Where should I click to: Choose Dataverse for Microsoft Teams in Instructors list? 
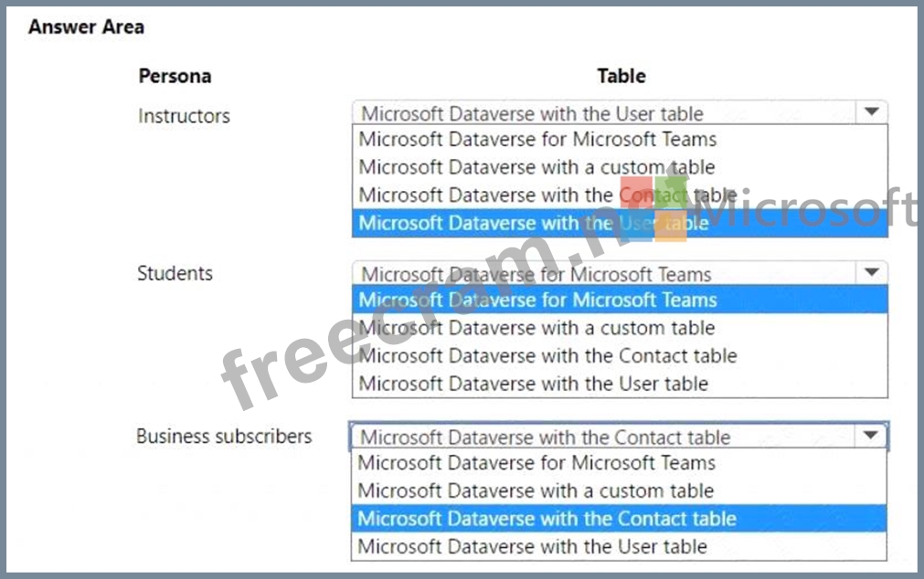point(537,140)
